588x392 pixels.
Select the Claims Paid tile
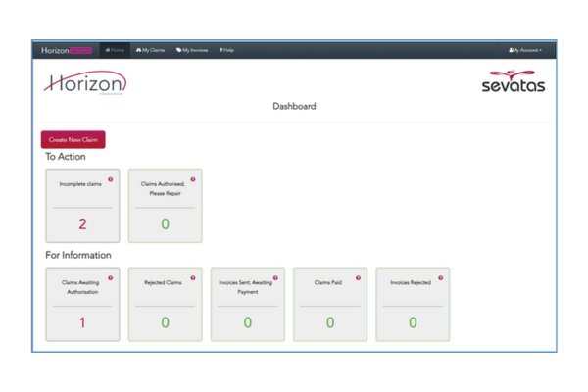click(330, 304)
